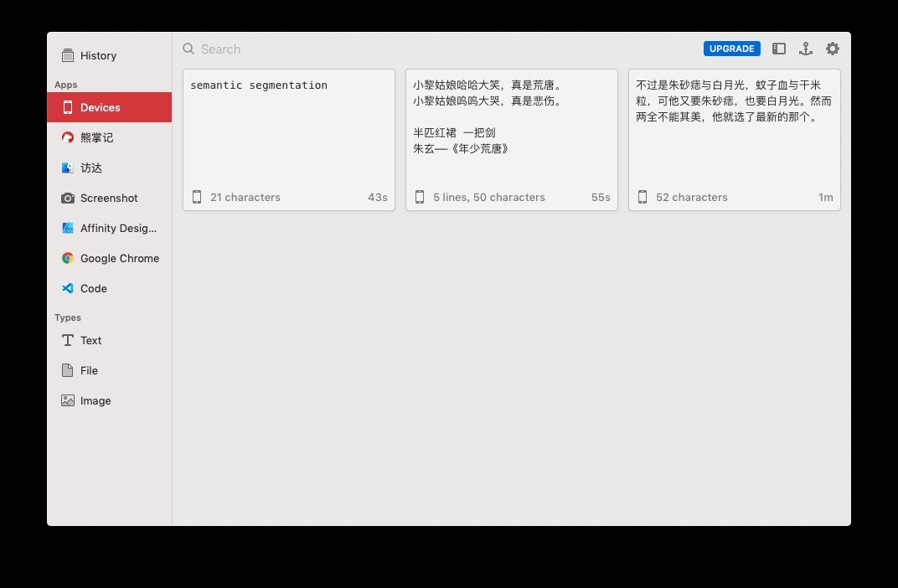Click the Affinity Designer app icon
Viewport: 898px width, 588px height.
(68, 228)
